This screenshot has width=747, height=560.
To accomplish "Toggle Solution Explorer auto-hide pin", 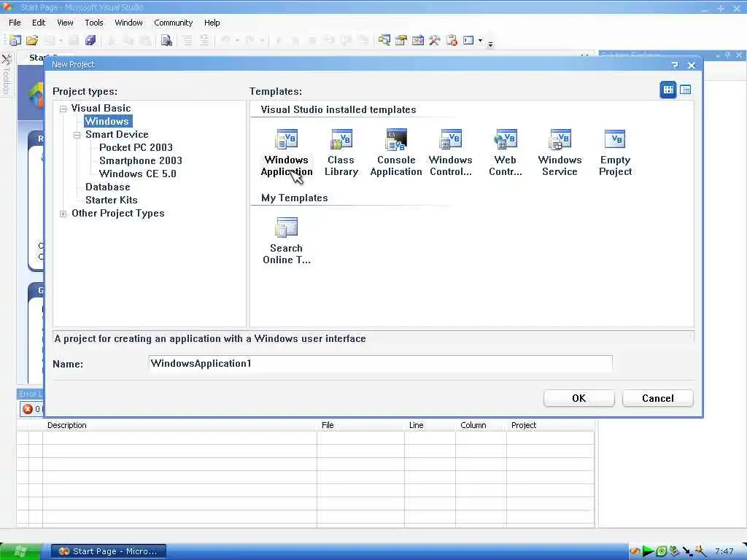I will (x=727, y=55).
